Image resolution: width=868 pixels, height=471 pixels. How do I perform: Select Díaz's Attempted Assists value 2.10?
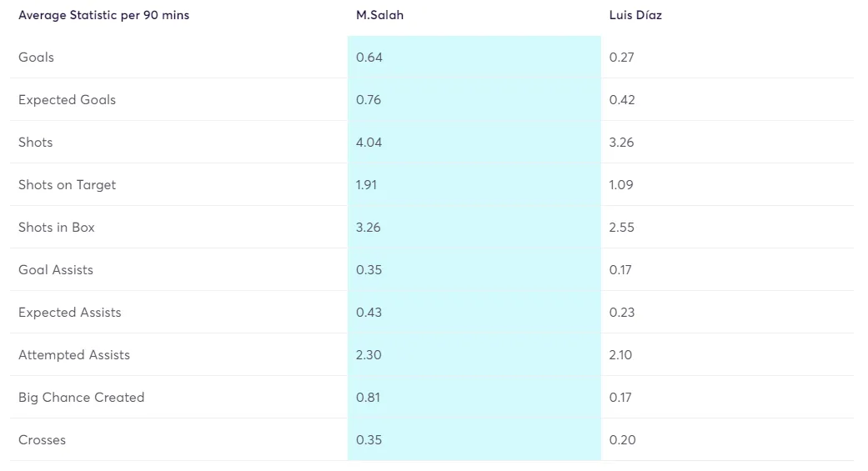pos(620,355)
